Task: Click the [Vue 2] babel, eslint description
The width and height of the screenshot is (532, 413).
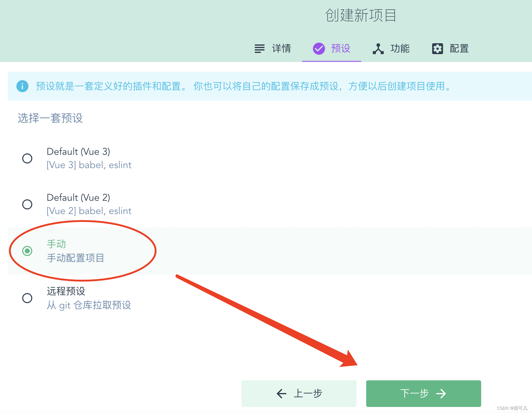Action: (89, 211)
